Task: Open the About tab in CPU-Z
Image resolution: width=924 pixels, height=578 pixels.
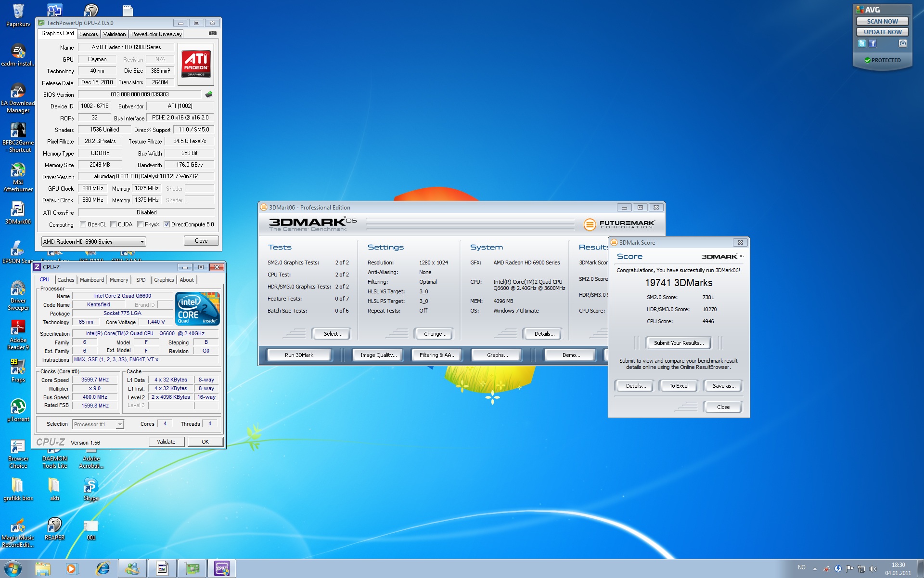Action: 187,280
